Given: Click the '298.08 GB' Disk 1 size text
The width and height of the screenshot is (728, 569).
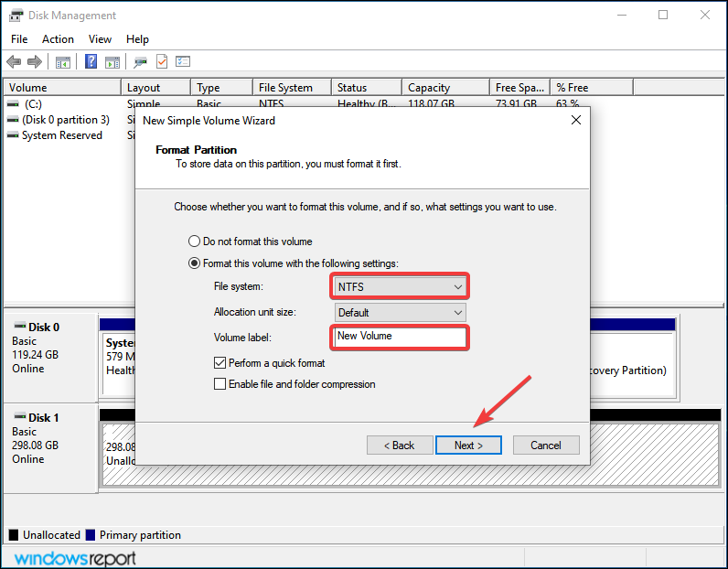Looking at the screenshot, I should pyautogui.click(x=36, y=446).
